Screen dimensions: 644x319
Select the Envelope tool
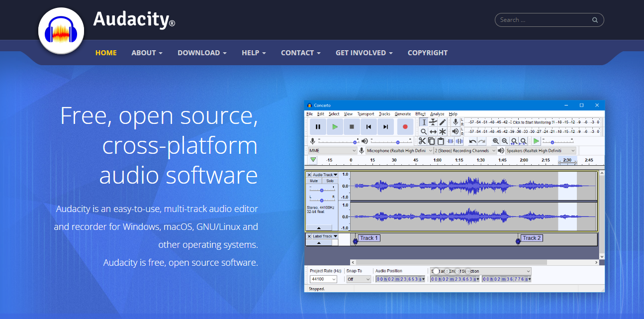tap(433, 122)
